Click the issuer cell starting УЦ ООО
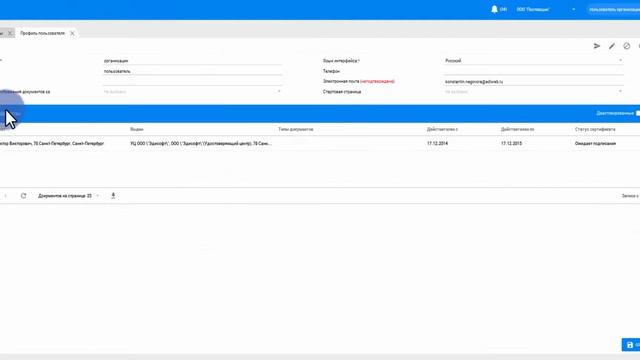This screenshot has height=360, width=640. tap(200, 144)
